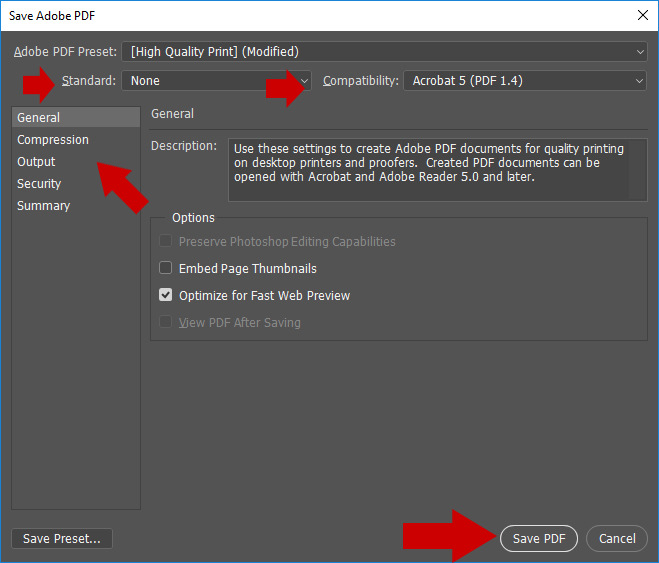Click the disabled Preserve Photoshop Editing Capabilities checkbox
This screenshot has height=563, width=659.
(x=166, y=241)
